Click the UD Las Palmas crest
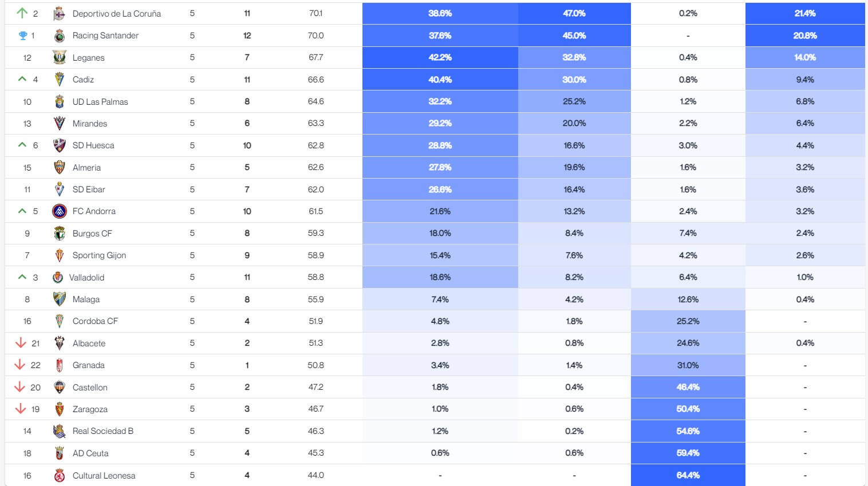 (x=59, y=102)
